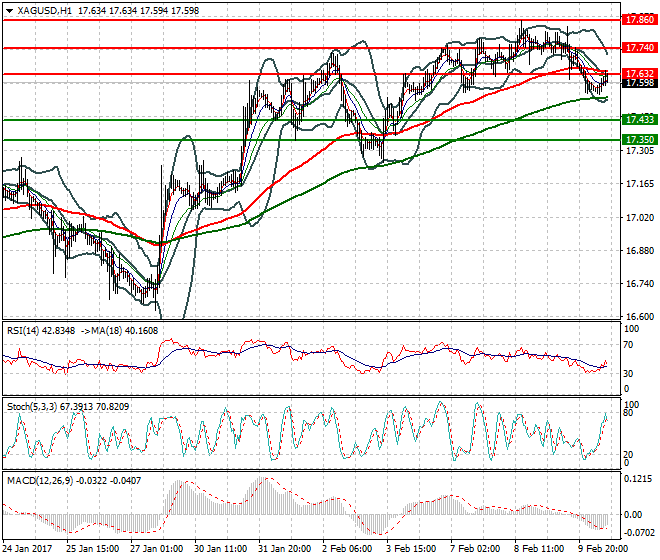The image size is (660, 560).
Task: Select the 17.305 price scale value
Action: coord(640,151)
